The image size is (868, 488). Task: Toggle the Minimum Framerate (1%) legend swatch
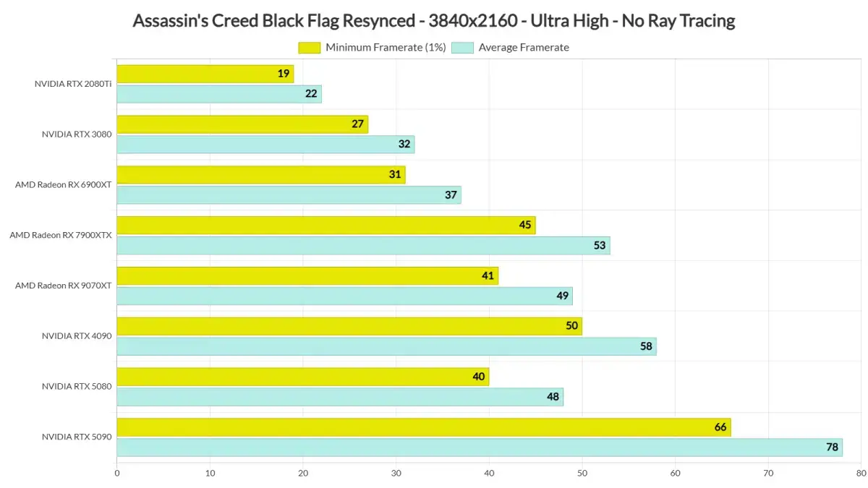point(309,48)
